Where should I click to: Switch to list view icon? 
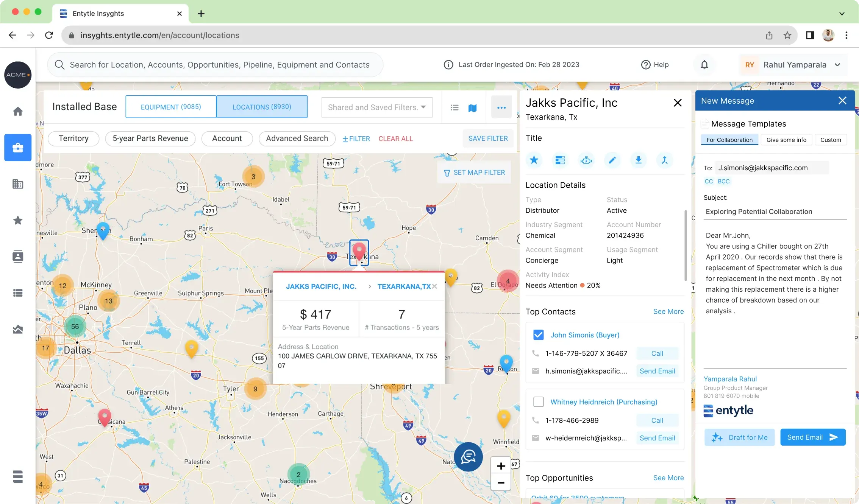point(454,108)
